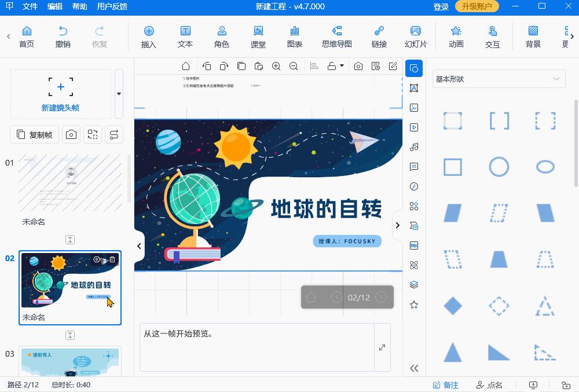This screenshot has height=392, width=579.
Task: Open the 文件 menu in the menu bar
Action: 29,7
